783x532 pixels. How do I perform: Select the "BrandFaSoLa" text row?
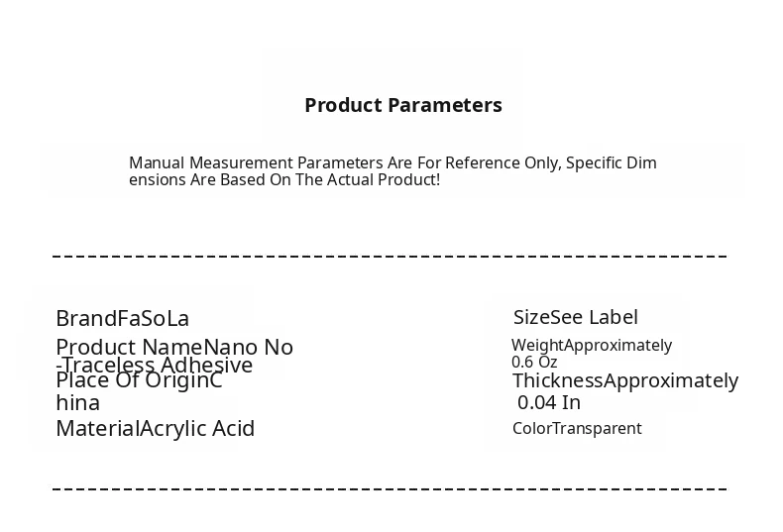122,319
